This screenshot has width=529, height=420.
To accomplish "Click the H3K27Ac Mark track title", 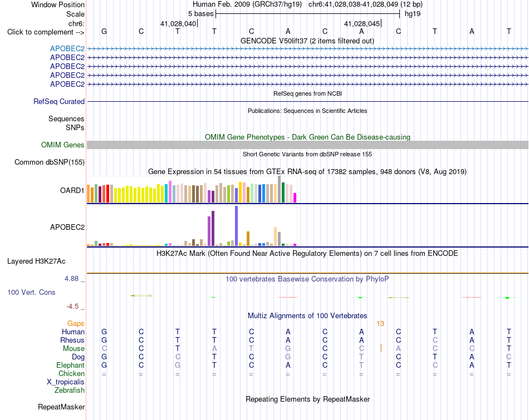I will [x=307, y=254].
